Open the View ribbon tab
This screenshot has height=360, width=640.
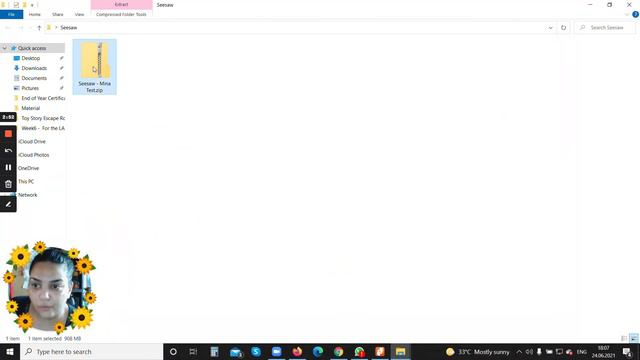(x=79, y=14)
